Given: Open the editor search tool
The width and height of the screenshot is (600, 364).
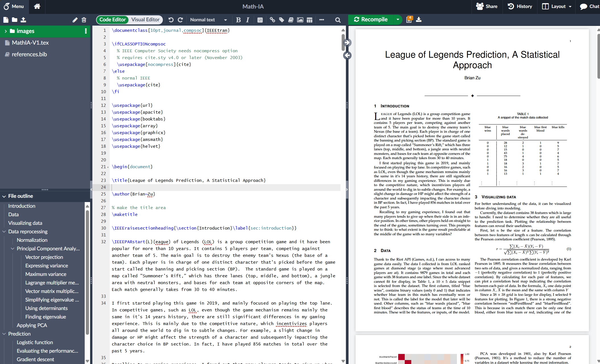Looking at the screenshot, I should (338, 20).
